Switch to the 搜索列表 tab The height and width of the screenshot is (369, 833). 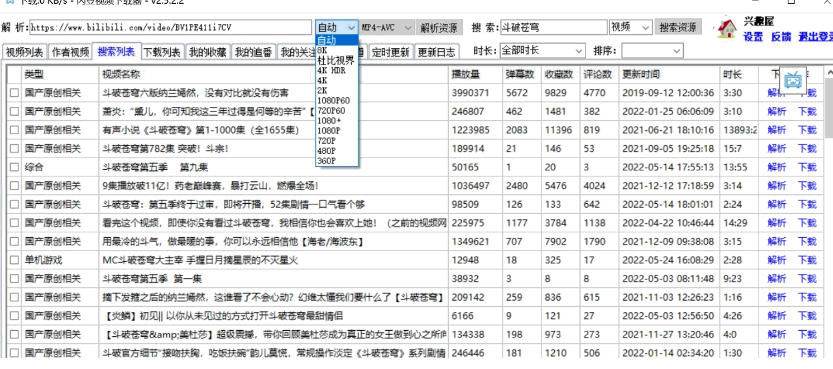click(116, 52)
